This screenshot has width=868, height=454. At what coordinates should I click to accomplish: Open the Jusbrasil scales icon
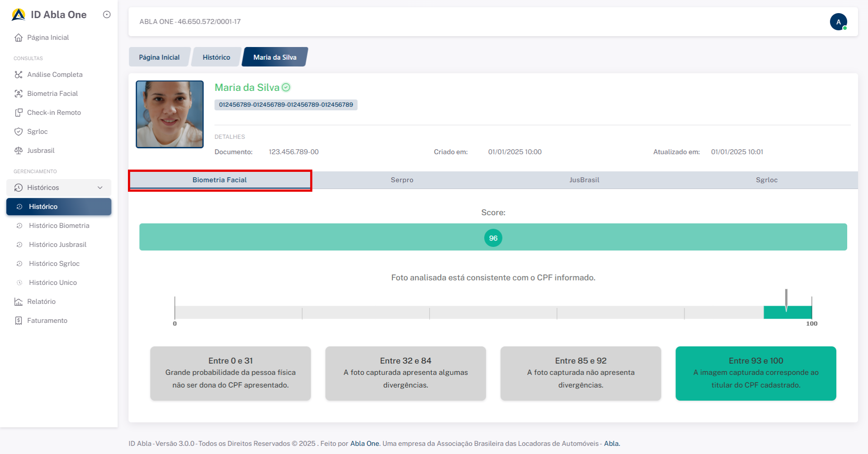tap(19, 151)
